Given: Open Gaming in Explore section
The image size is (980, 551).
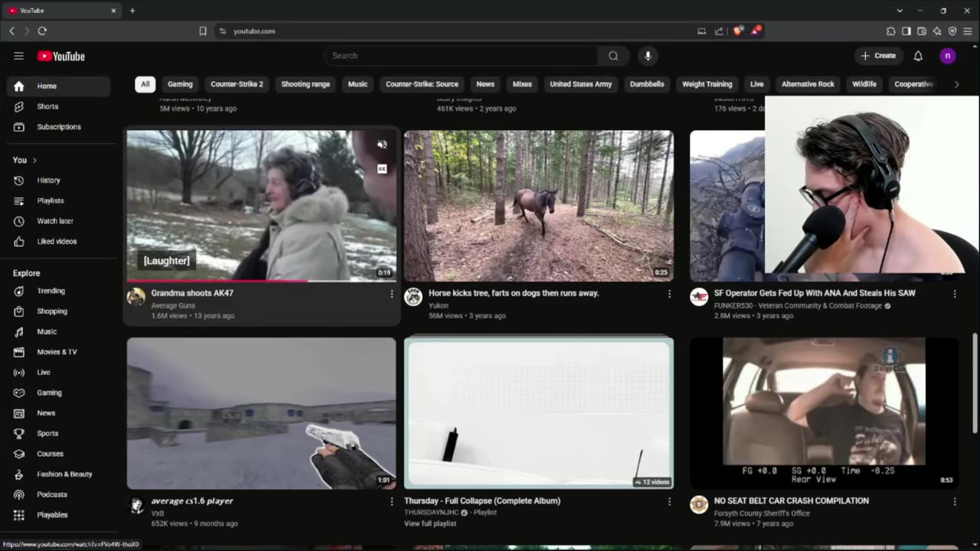Looking at the screenshot, I should point(58,393).
